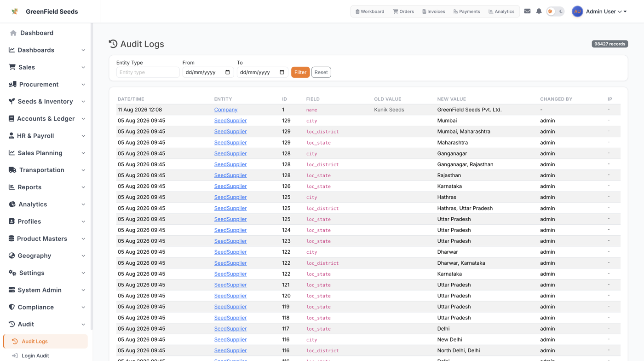This screenshot has width=644, height=361.
Task: Click the Product Masters database icon
Action: pyautogui.click(x=11, y=239)
